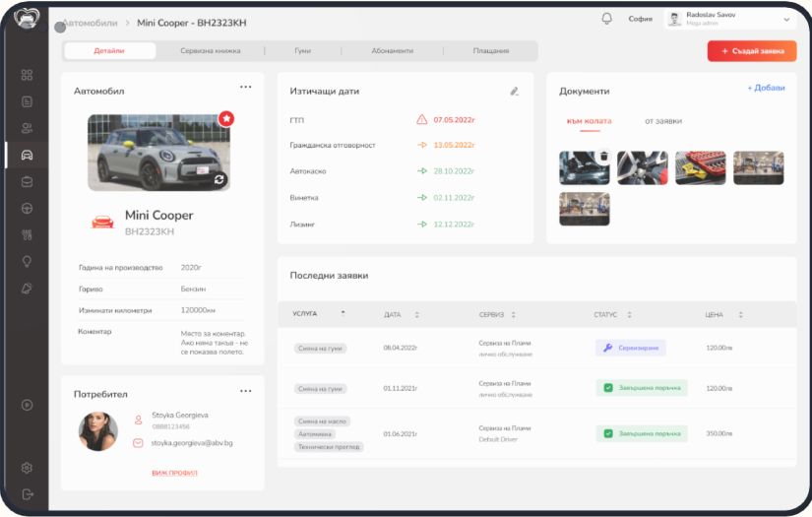Click the 28.10.2022г Автокаско date
Screen dimensions: 812x517
pos(454,171)
